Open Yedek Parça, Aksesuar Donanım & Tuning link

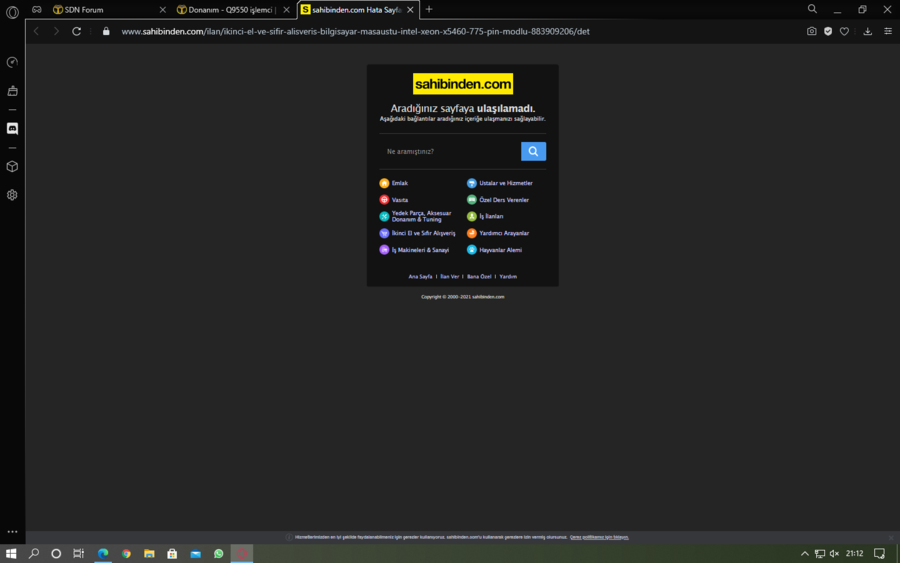coord(421,216)
